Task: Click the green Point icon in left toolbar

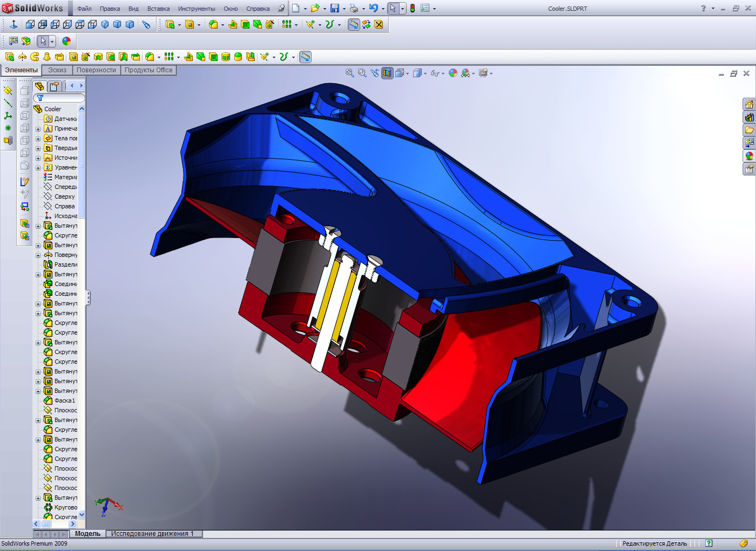Action: [x=8, y=128]
